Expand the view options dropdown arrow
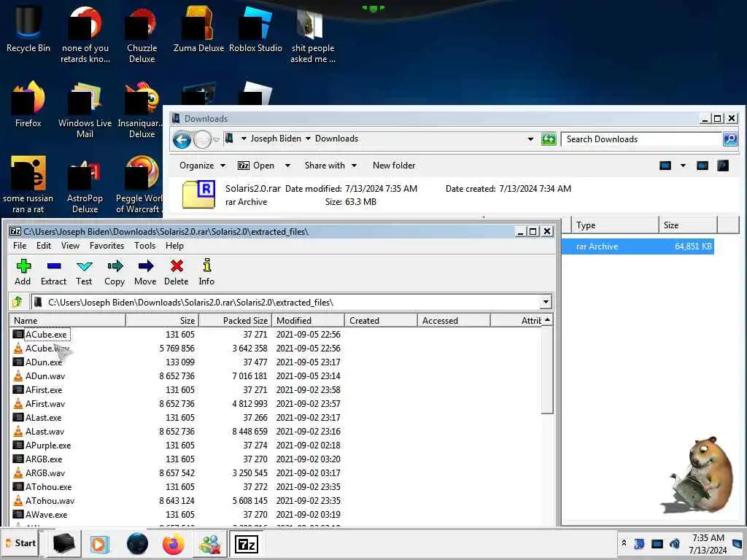 pyautogui.click(x=683, y=166)
